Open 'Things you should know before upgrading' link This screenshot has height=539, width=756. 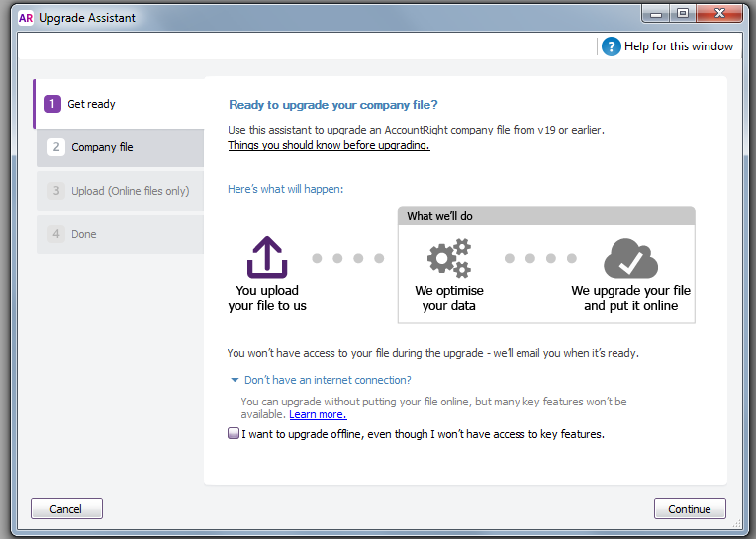329,145
